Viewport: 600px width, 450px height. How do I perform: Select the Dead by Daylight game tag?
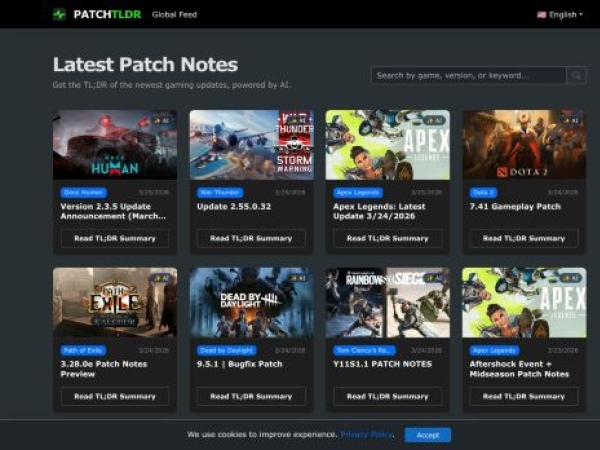tap(227, 350)
